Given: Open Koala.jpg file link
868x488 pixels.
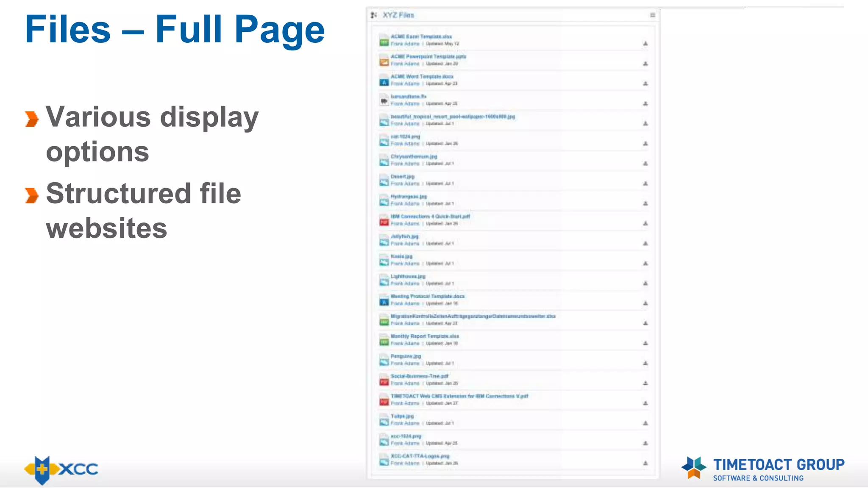Looking at the screenshot, I should point(401,256).
